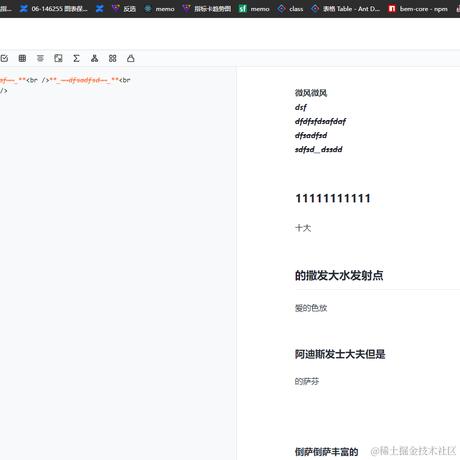Viewport: 460px width, 460px height.
Task: Click the 十大 paragraph in preview
Action: pyautogui.click(x=303, y=228)
